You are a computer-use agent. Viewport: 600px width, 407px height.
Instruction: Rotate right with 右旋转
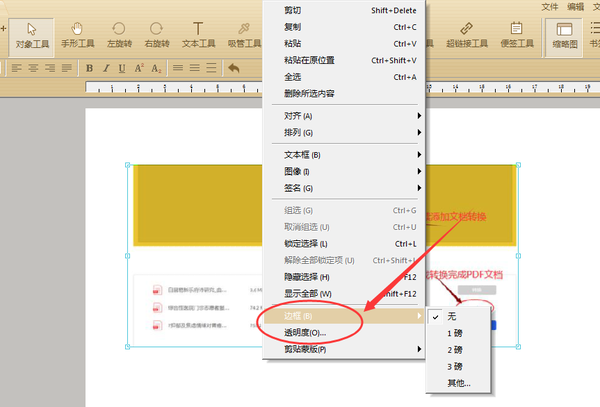(x=157, y=36)
